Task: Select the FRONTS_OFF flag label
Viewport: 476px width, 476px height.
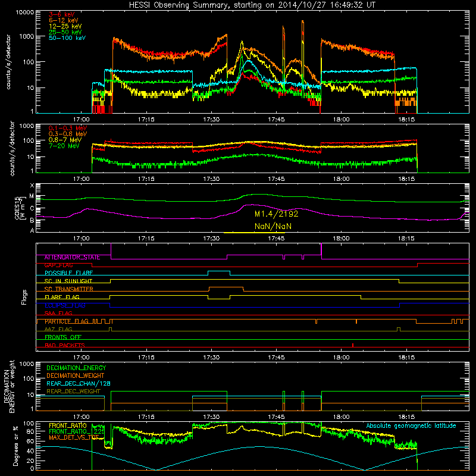Action: [63, 337]
